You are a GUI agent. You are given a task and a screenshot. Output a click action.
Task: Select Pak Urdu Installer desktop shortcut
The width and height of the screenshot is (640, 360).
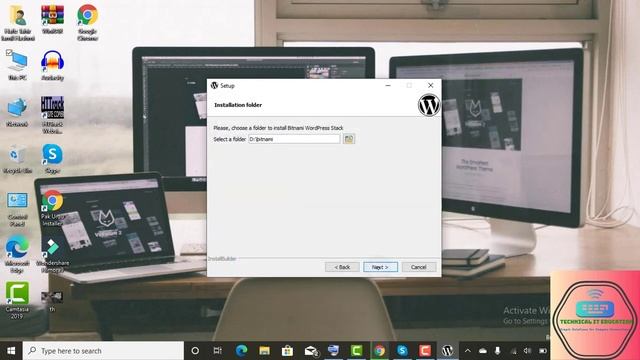(52, 208)
